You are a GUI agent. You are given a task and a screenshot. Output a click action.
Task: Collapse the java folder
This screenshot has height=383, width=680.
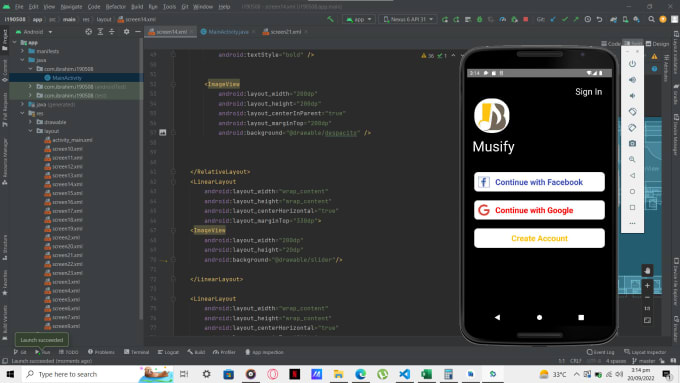point(23,60)
